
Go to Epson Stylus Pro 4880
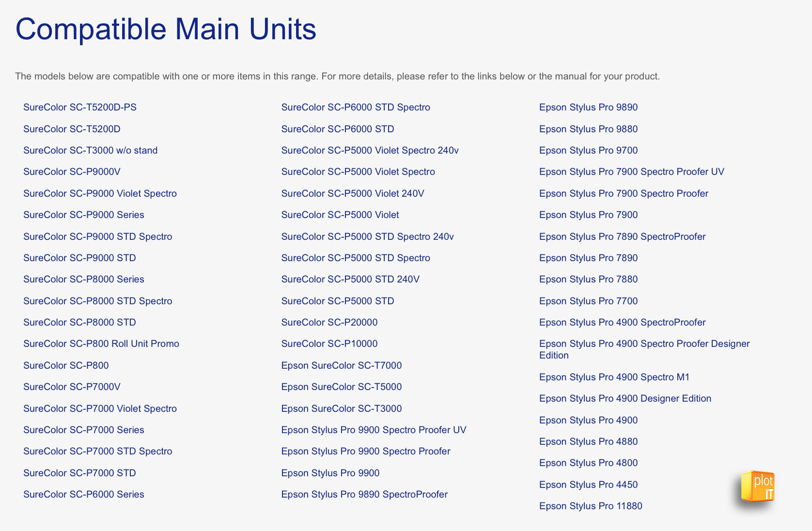[x=589, y=441]
